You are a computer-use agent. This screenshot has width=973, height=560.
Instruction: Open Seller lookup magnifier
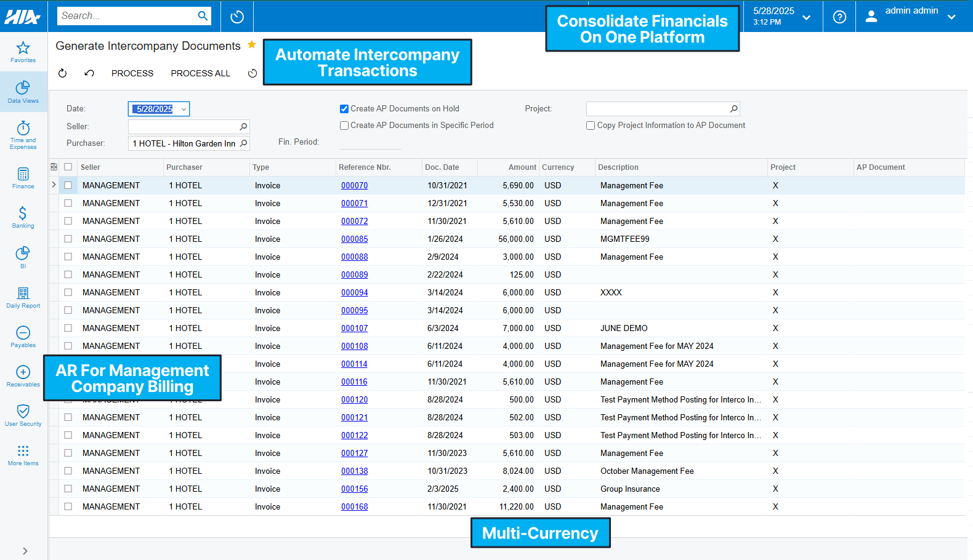point(243,127)
